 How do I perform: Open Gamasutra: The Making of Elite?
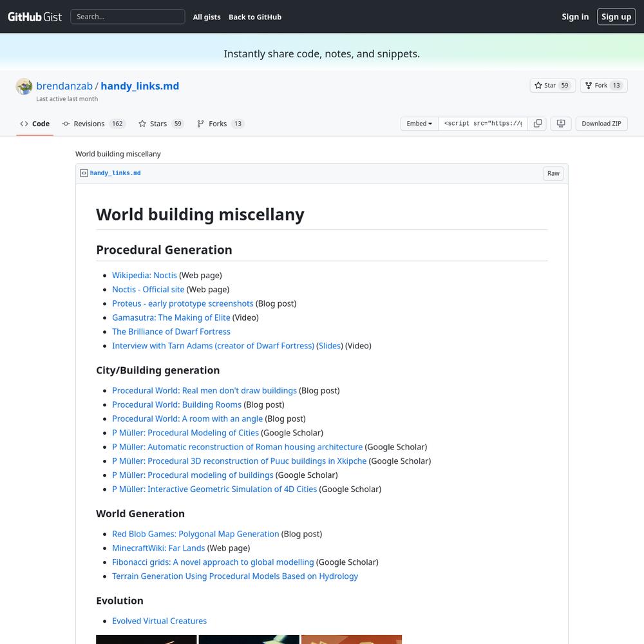[171, 317]
